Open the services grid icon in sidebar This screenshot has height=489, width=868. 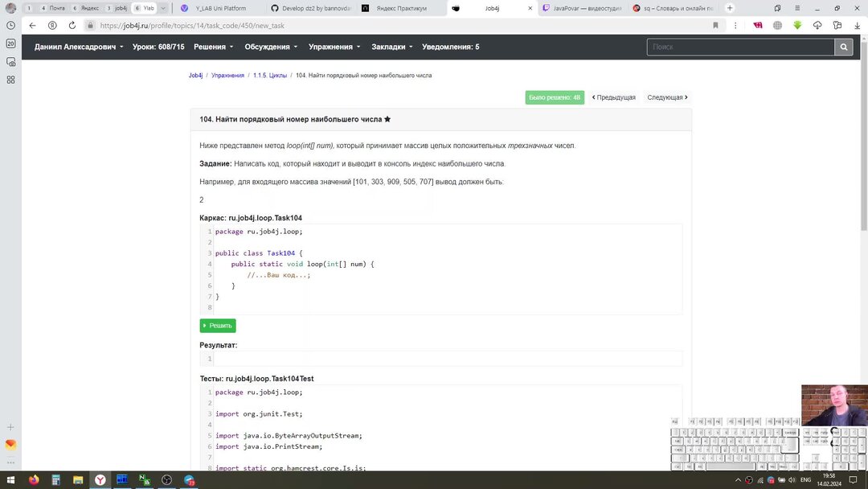tap(10, 80)
